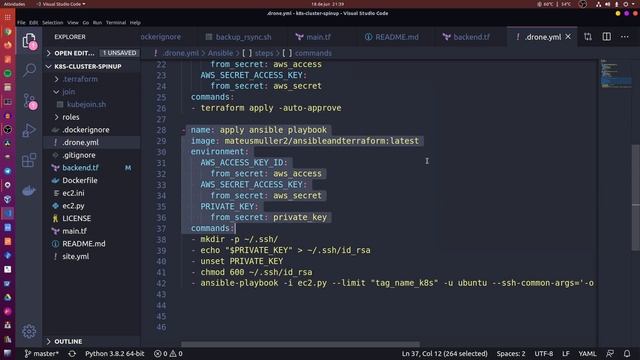
Task: Open the Edit menu
Action: pos(33,22)
